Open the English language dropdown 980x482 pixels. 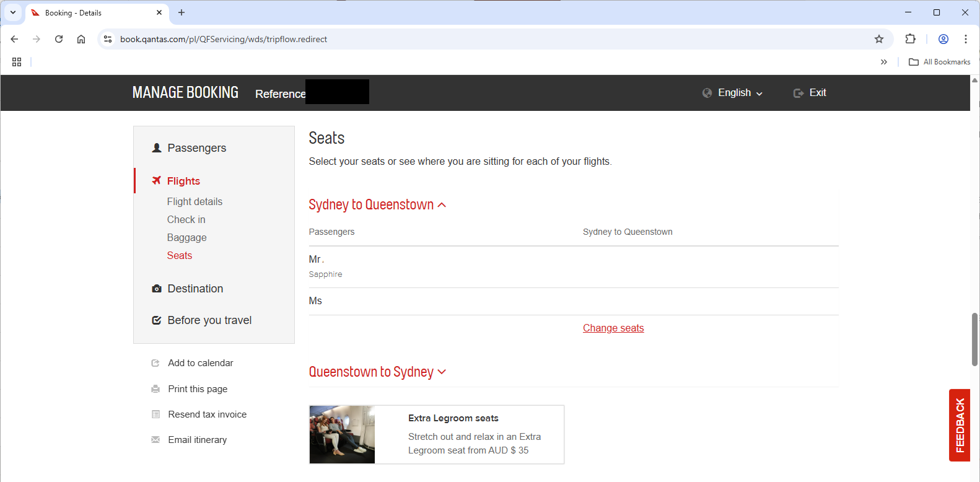coord(733,93)
